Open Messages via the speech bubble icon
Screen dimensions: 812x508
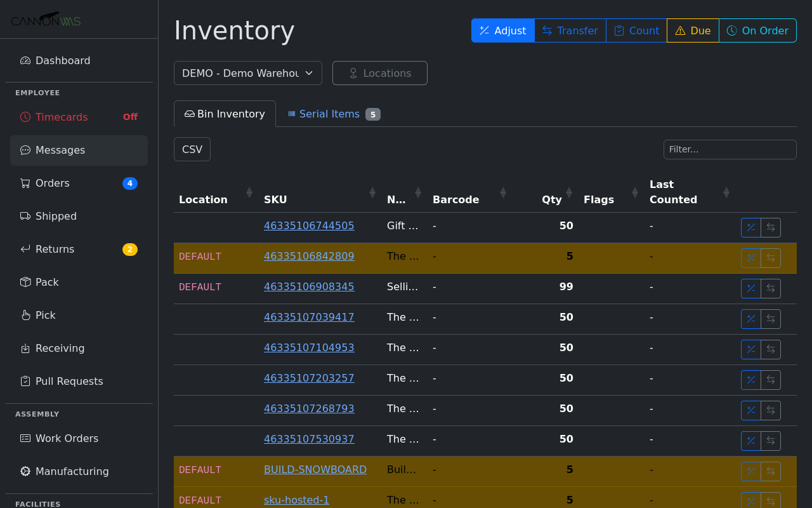tap(25, 150)
